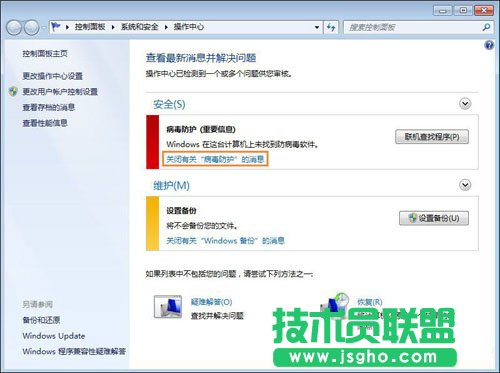Click the 设置备份 heading text
This screenshot has height=373, width=500.
point(181,211)
